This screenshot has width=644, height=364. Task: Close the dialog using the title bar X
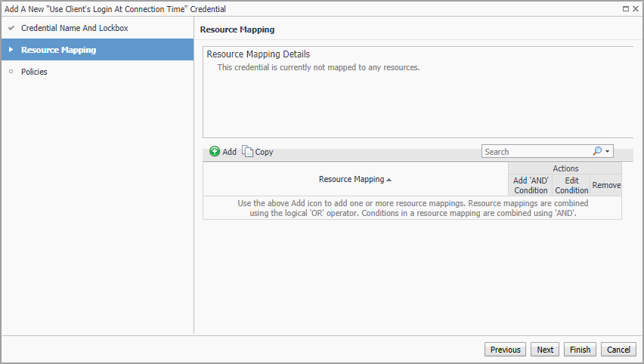click(x=635, y=9)
